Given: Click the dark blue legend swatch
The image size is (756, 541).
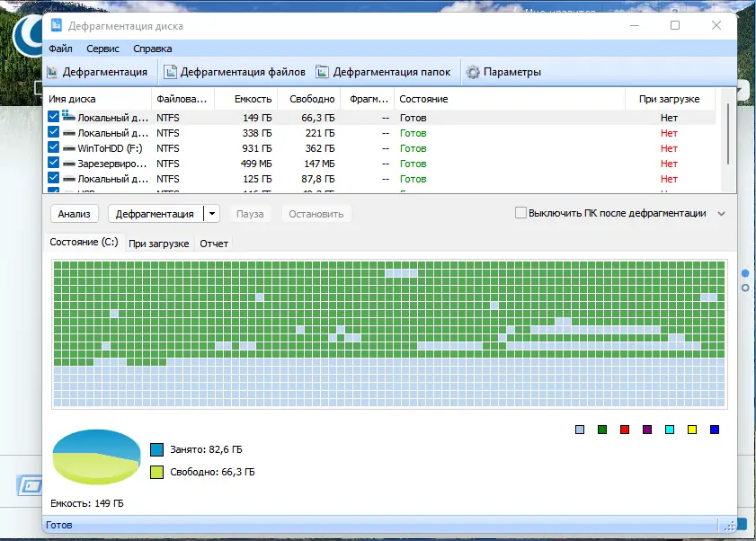Looking at the screenshot, I should tap(715, 430).
